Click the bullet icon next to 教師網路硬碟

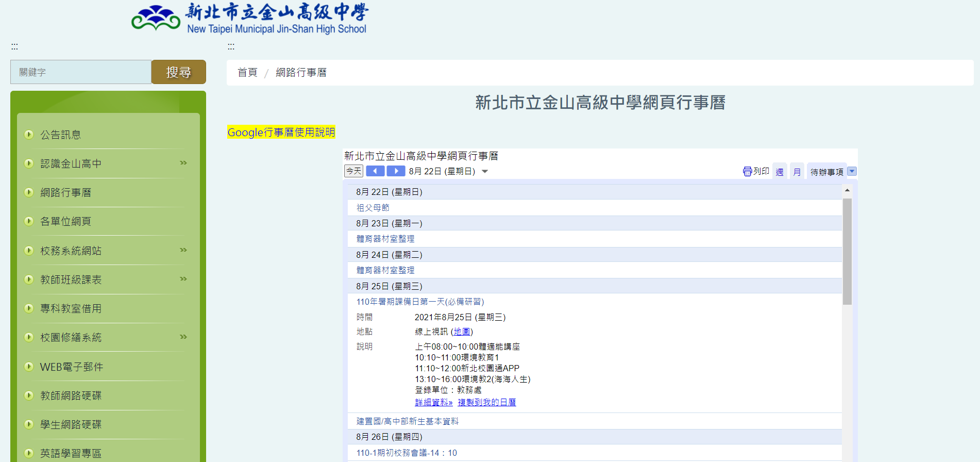coord(29,395)
